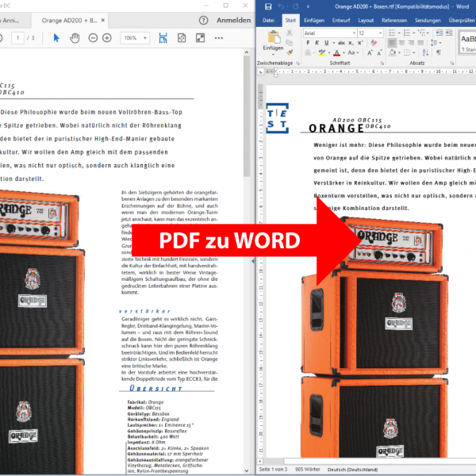Click the Acrobat vertical scrollbar thumb

click(x=247, y=117)
